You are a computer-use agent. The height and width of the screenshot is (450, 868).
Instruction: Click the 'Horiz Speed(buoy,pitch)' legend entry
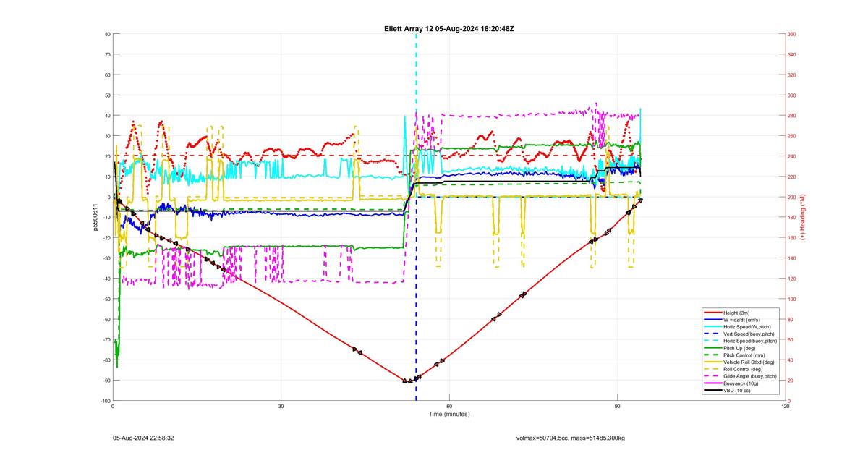[x=752, y=341]
